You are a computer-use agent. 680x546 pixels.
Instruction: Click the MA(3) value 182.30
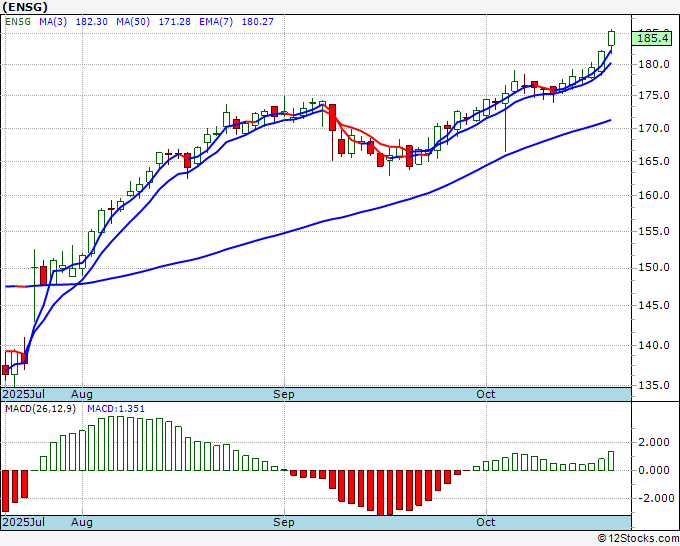coord(92,21)
